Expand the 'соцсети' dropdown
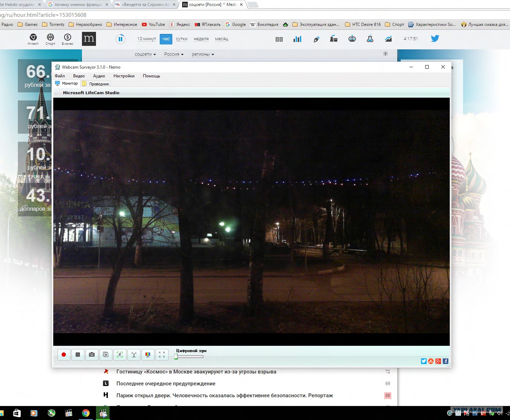 145,54
